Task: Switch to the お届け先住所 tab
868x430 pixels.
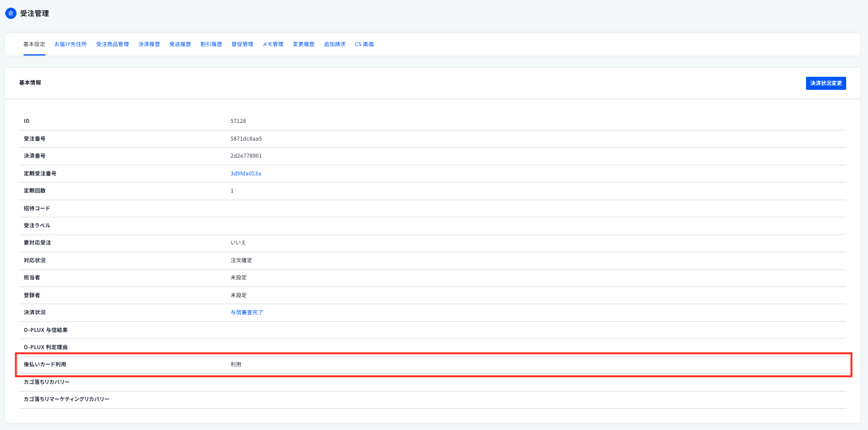Action: click(x=71, y=44)
